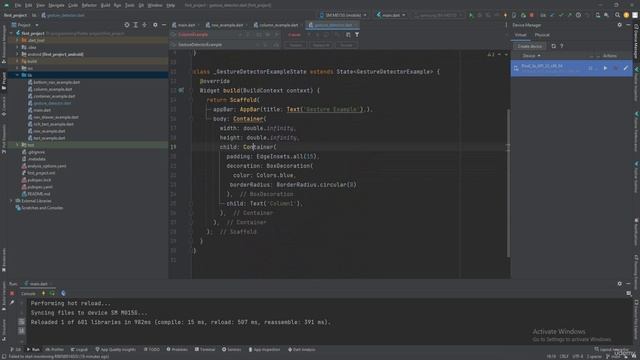Hide the Device Manager panel
The width and height of the screenshot is (640, 360).
tap(629, 25)
